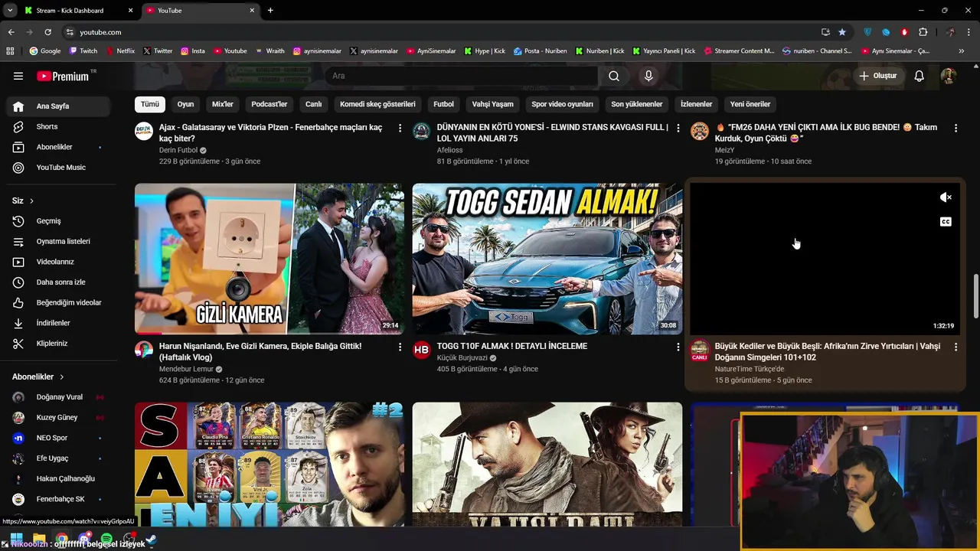This screenshot has height=551, width=980.
Task: Expand the Siz section chevron
Action: pyautogui.click(x=31, y=201)
